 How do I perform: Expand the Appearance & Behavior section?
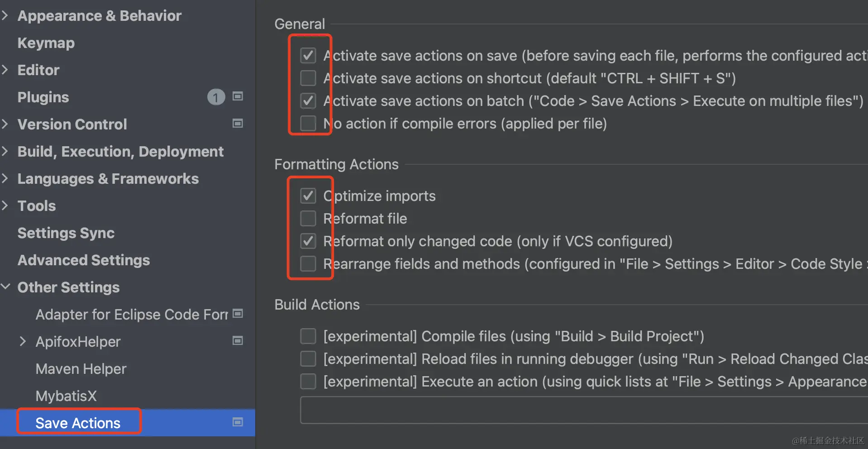pyautogui.click(x=5, y=15)
